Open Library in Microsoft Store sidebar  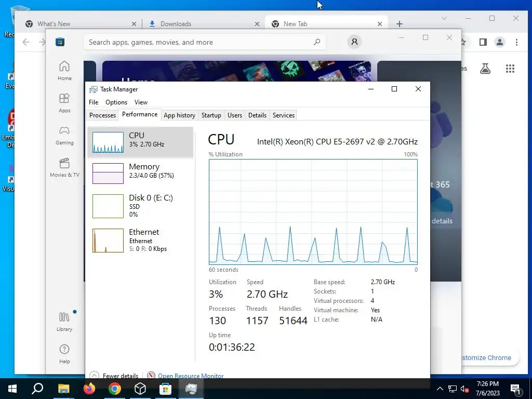point(64,322)
